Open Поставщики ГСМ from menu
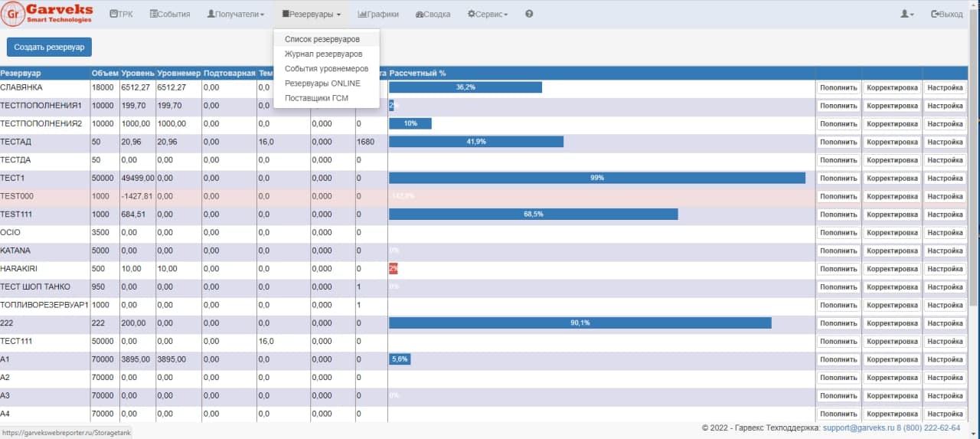 317,98
